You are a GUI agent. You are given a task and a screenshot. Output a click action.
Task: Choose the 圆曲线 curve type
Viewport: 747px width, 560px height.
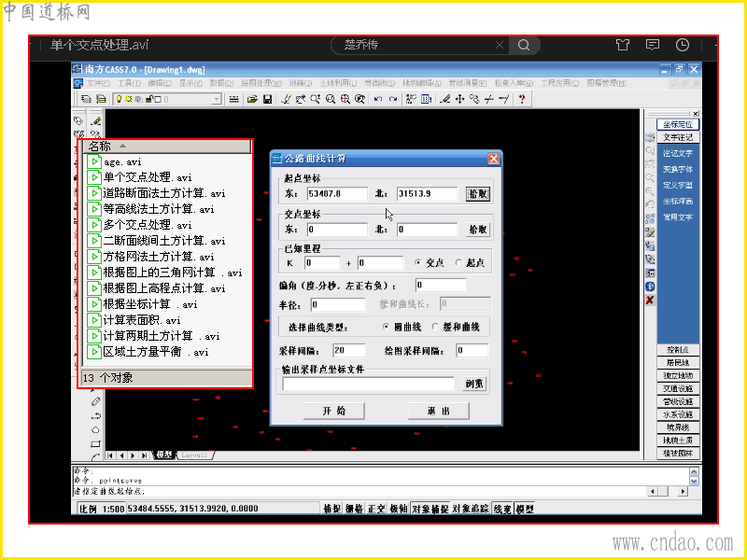click(387, 327)
